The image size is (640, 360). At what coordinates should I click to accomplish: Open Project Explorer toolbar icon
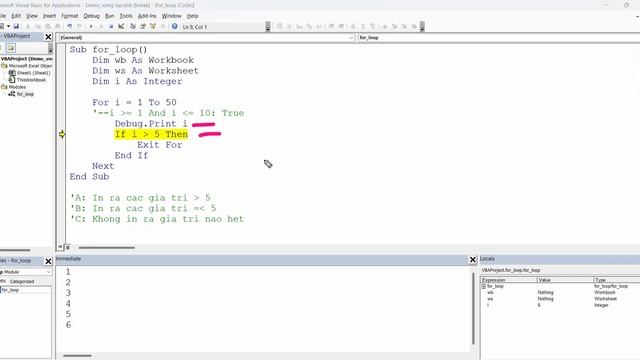(x=133, y=27)
